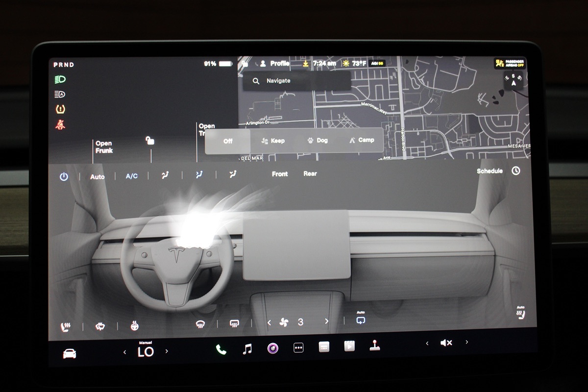Tap the Navigate search field

pos(296,81)
